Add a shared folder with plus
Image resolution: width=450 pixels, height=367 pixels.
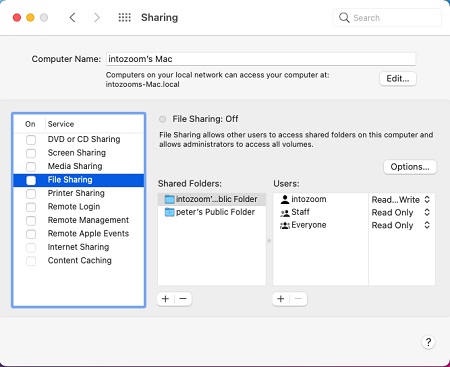pos(165,299)
